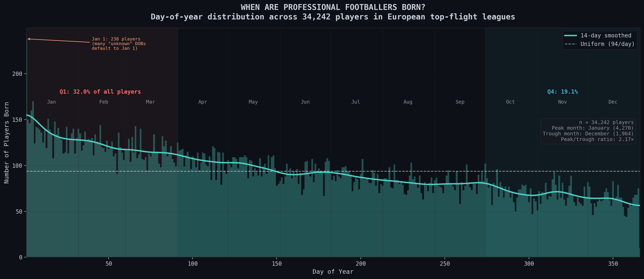The height and width of the screenshot is (279, 644).
Task: Click the Jan month label
Action: (51, 102)
